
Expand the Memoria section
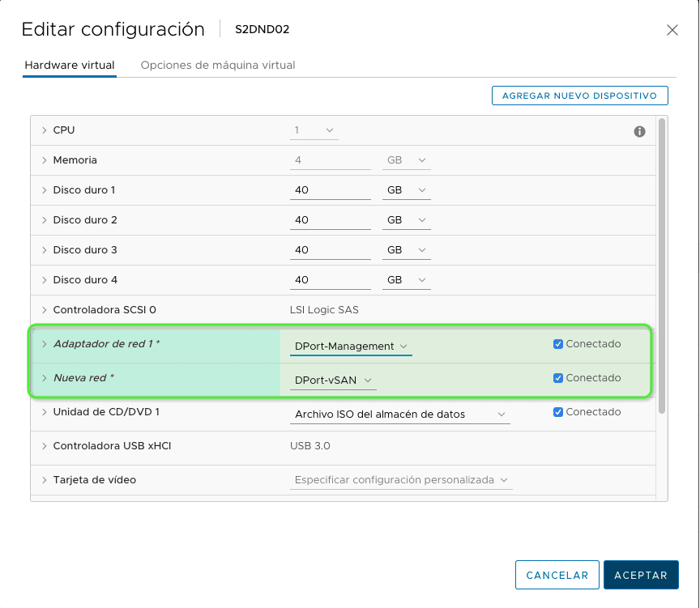[x=44, y=159]
